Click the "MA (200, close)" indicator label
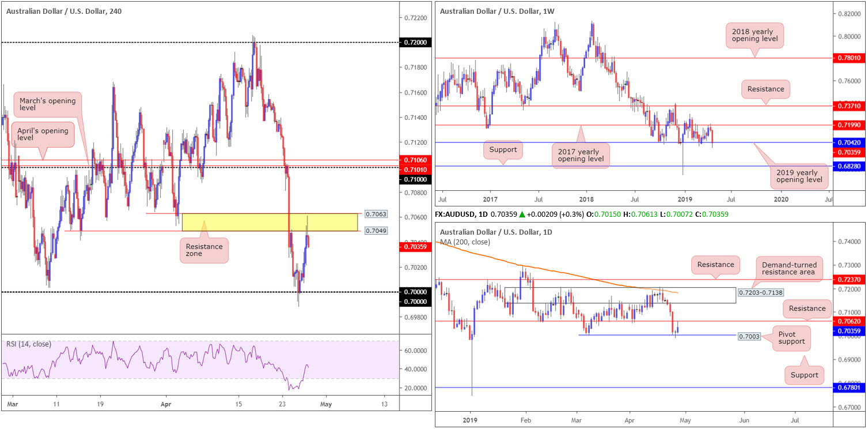Screen dimensions: 868x429 (466, 241)
